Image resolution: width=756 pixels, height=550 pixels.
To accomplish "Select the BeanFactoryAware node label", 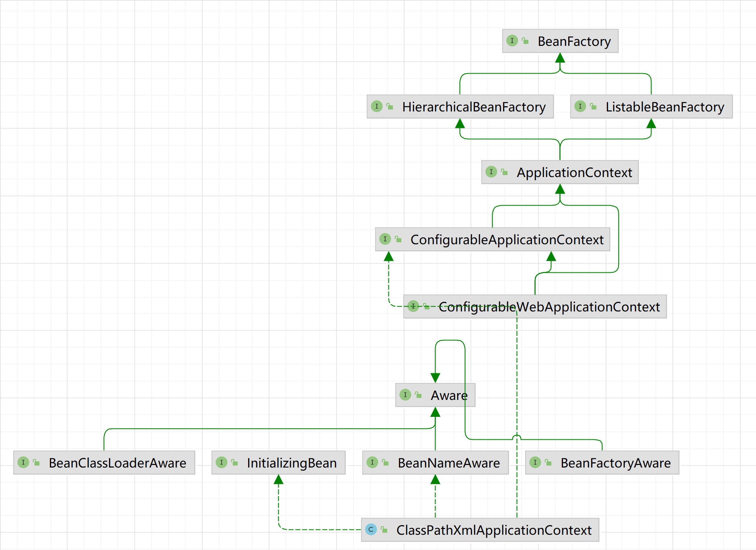I will click(x=616, y=463).
